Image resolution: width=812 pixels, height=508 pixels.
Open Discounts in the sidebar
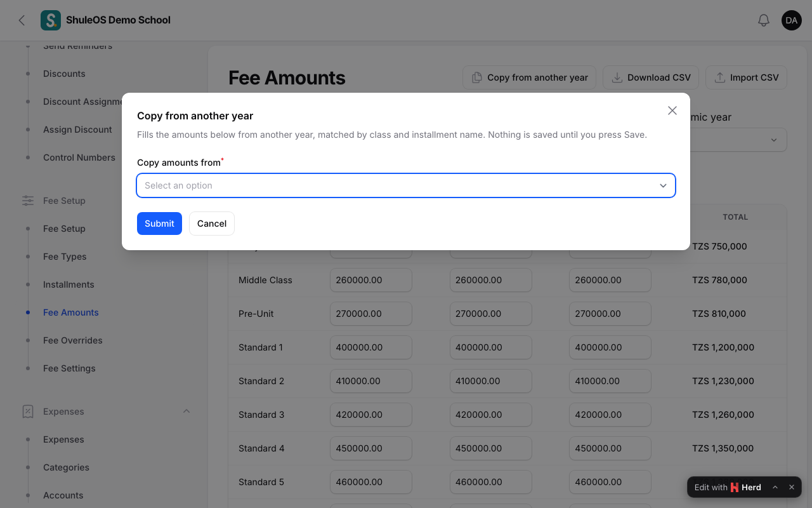(x=64, y=74)
